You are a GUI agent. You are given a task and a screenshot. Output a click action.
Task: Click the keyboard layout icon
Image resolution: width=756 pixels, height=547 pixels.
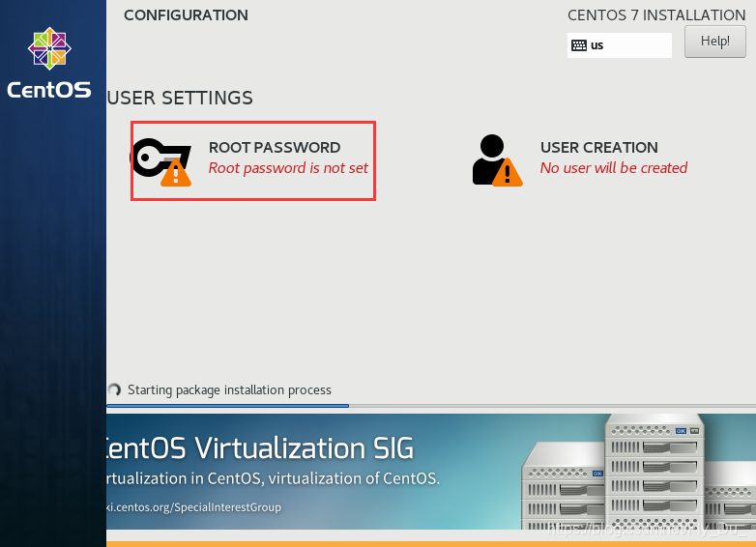[578, 45]
